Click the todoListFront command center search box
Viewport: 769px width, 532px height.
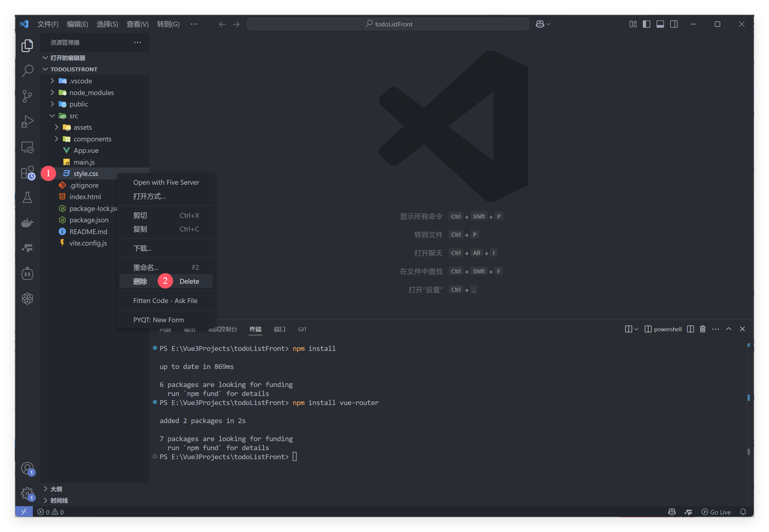click(388, 24)
